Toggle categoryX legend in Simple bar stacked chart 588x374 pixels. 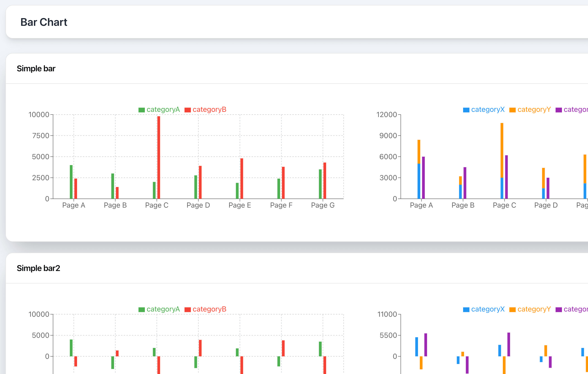point(484,110)
